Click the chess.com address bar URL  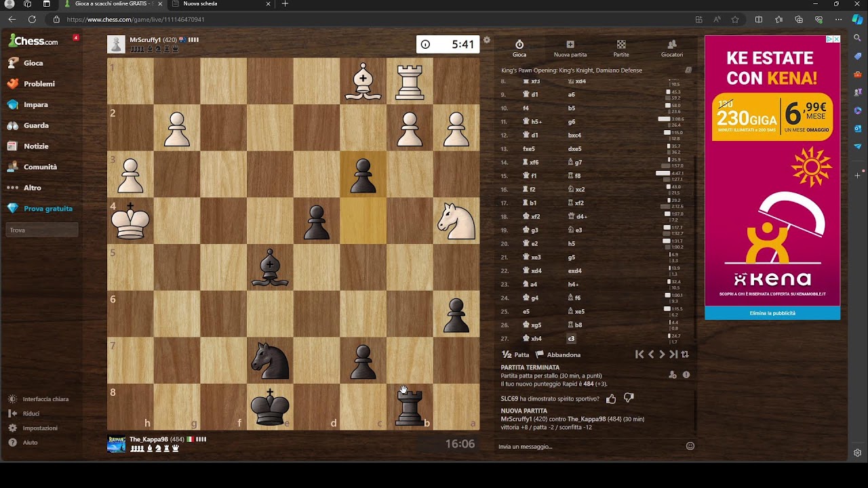(136, 20)
